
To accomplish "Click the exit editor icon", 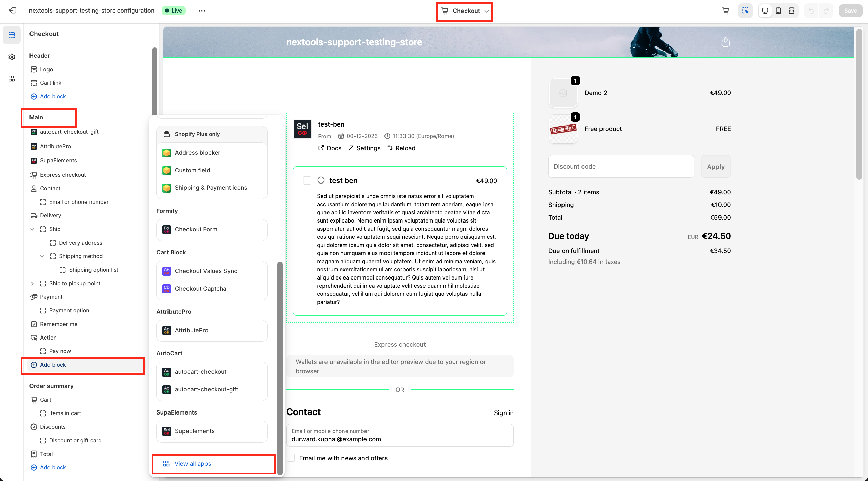I will 13,11.
